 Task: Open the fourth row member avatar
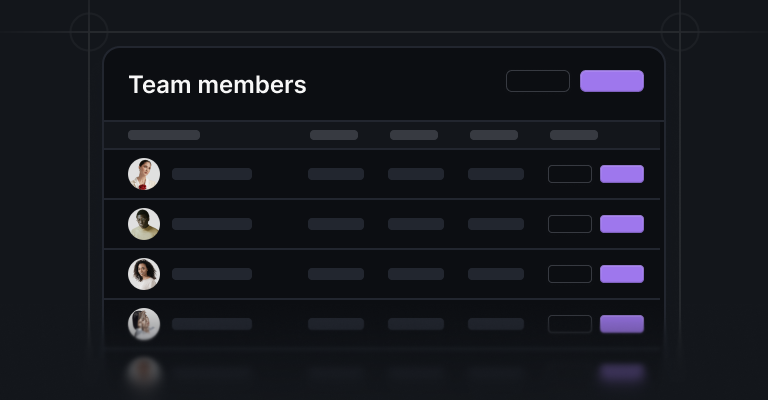[x=144, y=324]
